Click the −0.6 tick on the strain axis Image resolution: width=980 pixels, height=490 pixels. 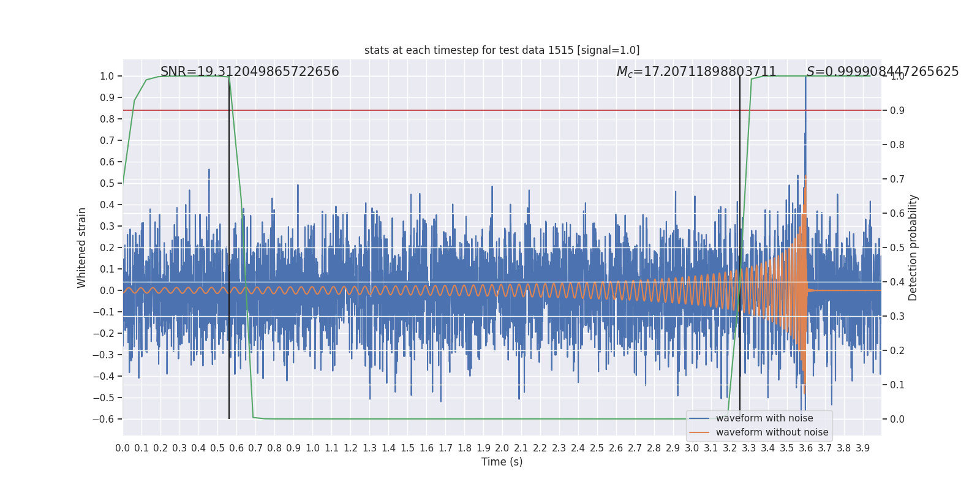click(104, 420)
